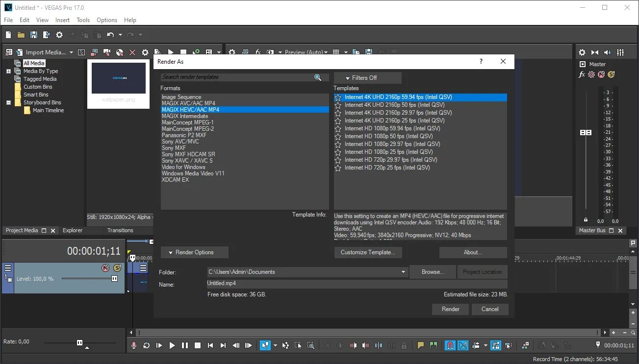
Task: Click the Rate slider handle
Action: pos(79,342)
